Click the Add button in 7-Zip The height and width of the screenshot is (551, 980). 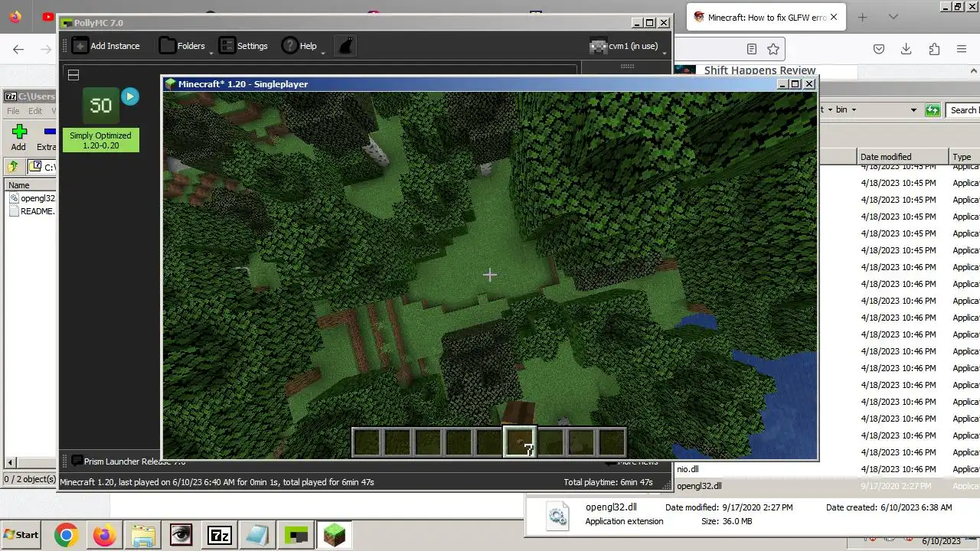pyautogui.click(x=18, y=138)
